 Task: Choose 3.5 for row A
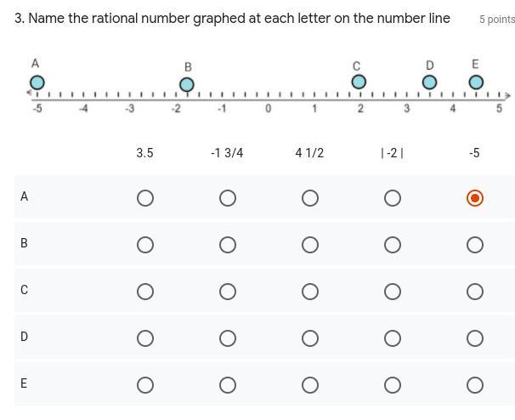pos(144,198)
